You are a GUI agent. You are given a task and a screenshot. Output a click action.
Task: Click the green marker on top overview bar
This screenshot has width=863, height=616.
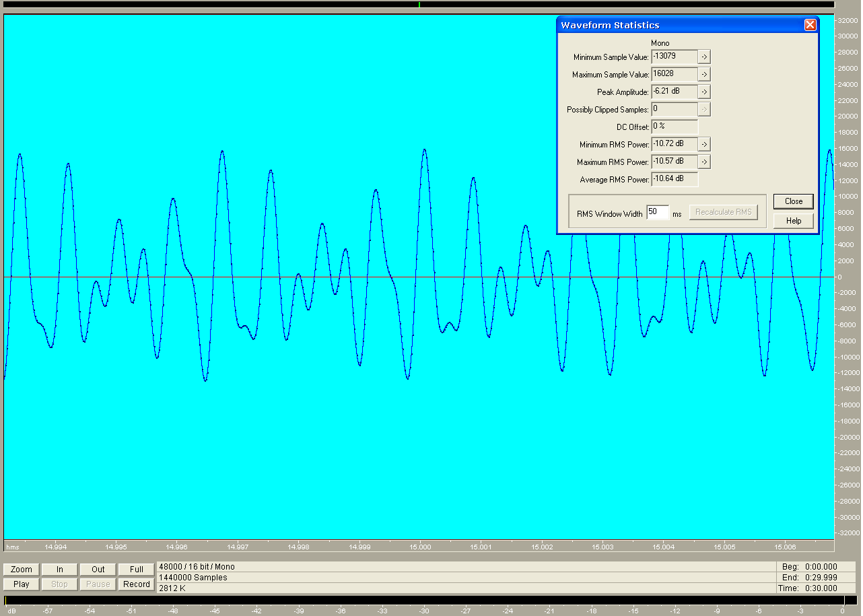[x=419, y=5]
